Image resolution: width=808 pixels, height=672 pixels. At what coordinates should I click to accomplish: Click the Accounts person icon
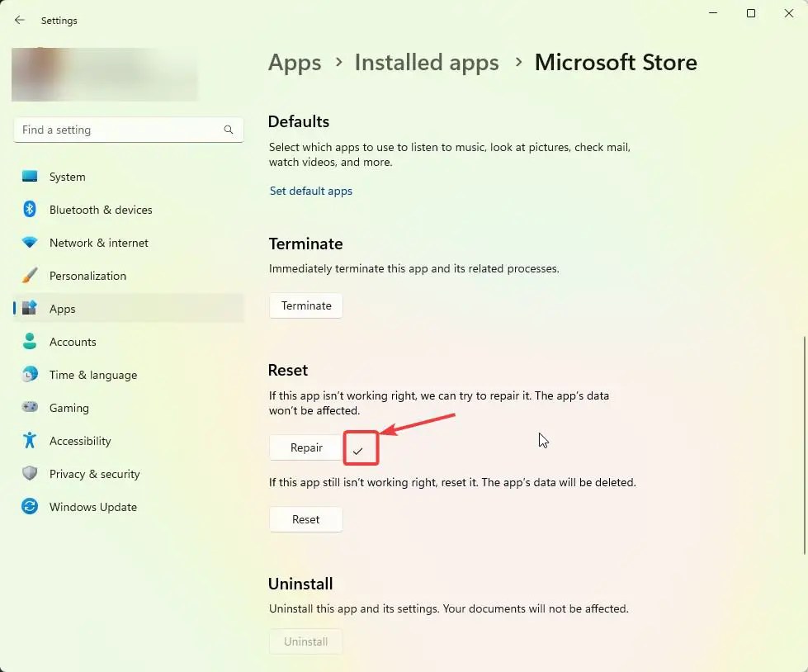point(30,341)
